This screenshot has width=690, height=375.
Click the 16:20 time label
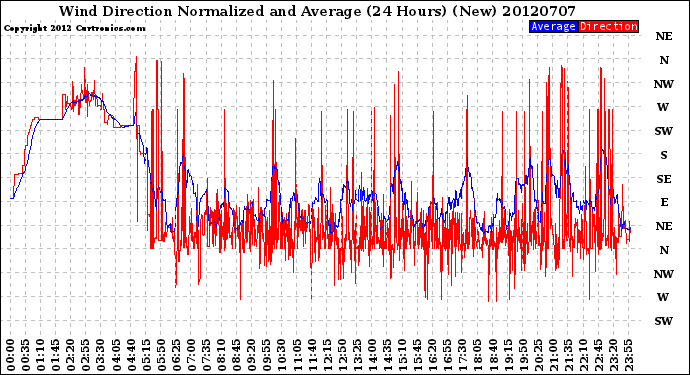point(433,355)
